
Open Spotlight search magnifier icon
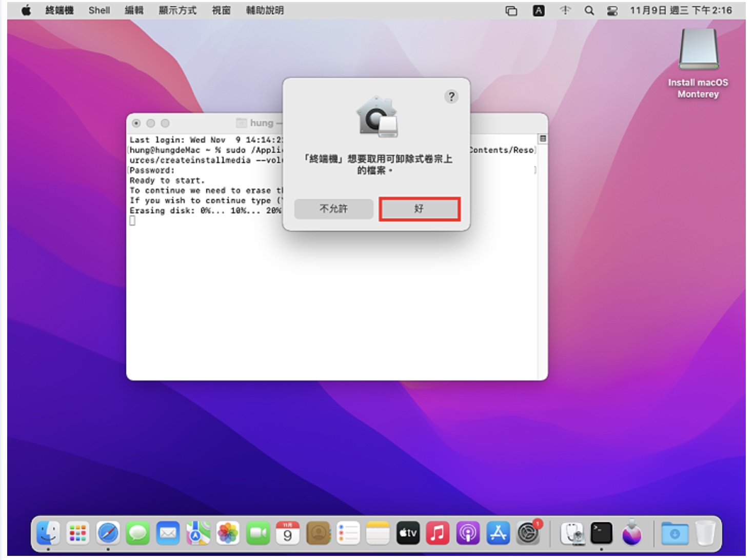(589, 10)
